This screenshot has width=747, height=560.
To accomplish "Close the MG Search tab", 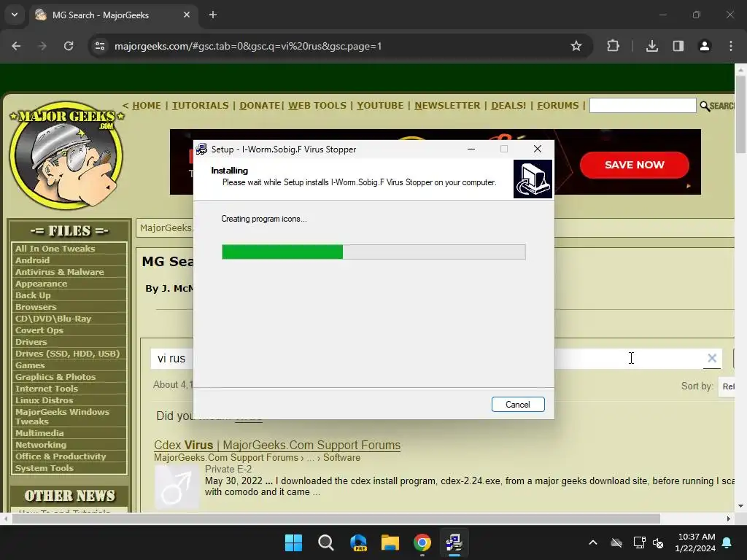I will [187, 15].
